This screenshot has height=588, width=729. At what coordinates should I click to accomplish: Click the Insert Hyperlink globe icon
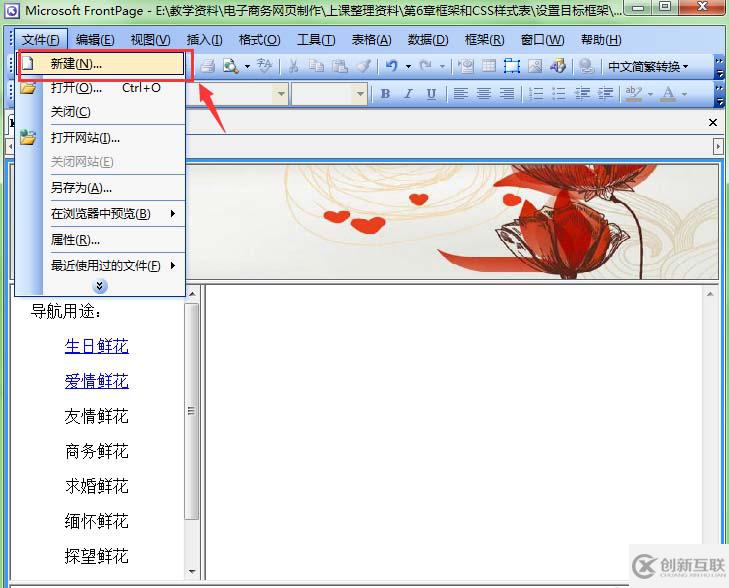[586, 66]
